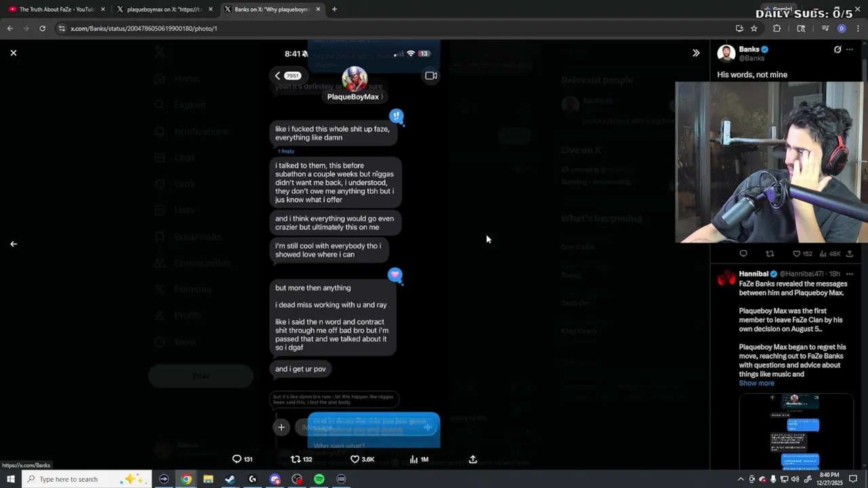This screenshot has width=868, height=488.
Task: Bookmark this page with the star
Action: click(754, 28)
